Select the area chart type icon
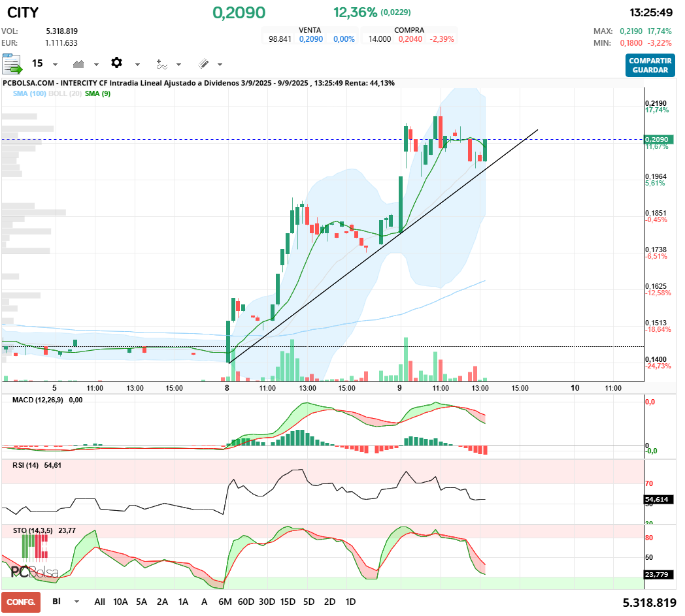Screen dimensions: 685x616 pos(78,64)
